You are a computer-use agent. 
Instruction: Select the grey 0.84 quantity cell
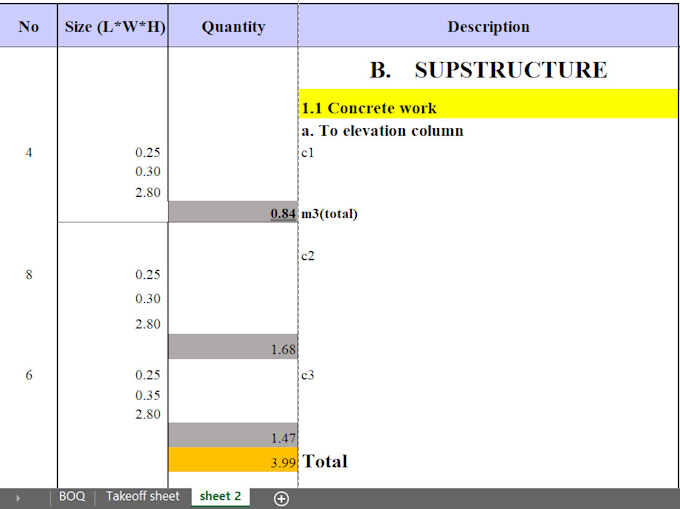click(233, 212)
